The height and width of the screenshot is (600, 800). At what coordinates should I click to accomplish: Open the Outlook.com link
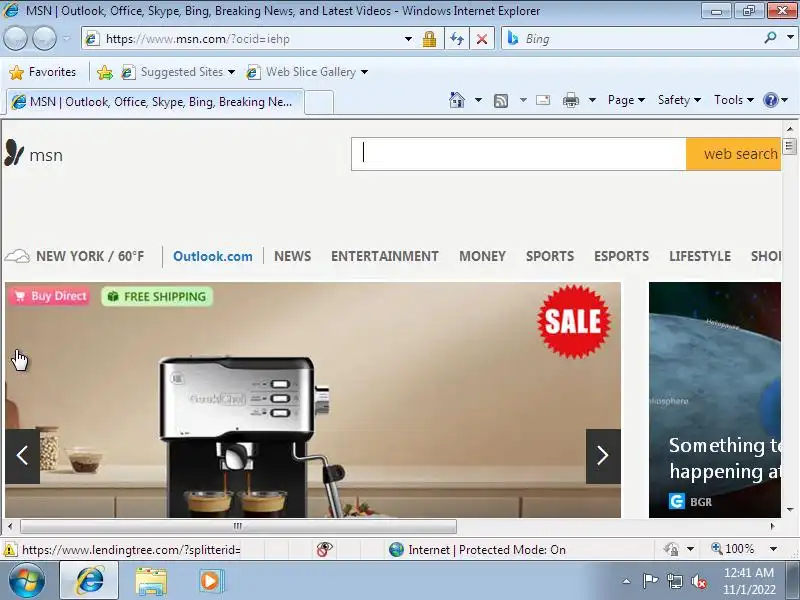click(213, 256)
